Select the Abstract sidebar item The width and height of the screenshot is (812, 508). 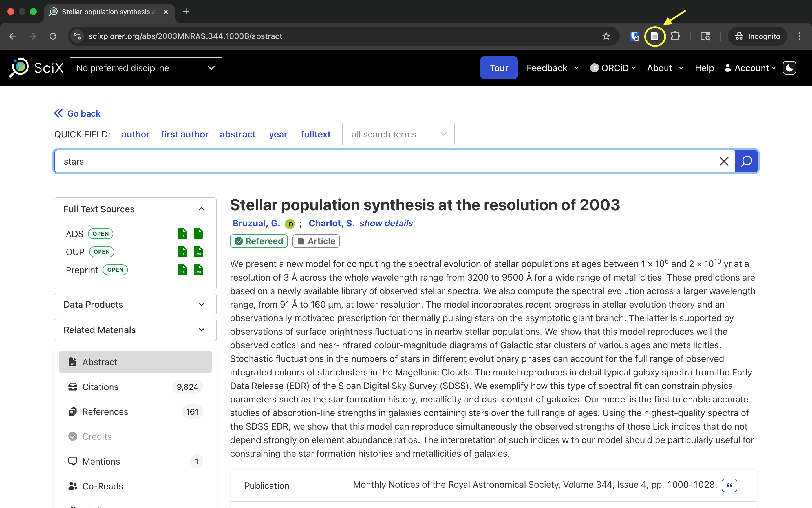(x=135, y=362)
